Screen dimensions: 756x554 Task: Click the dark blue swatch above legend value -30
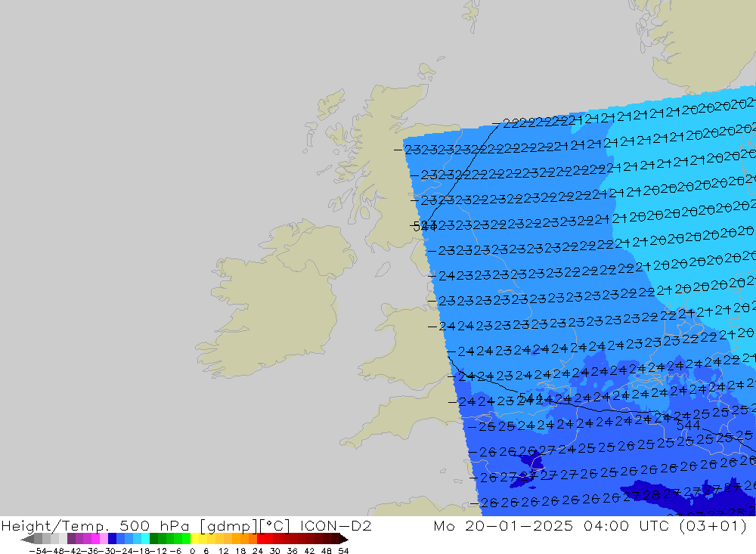[113, 539]
